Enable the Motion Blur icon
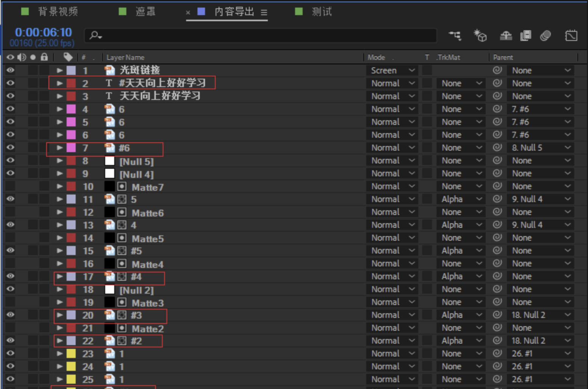The width and height of the screenshot is (588, 389). [545, 36]
